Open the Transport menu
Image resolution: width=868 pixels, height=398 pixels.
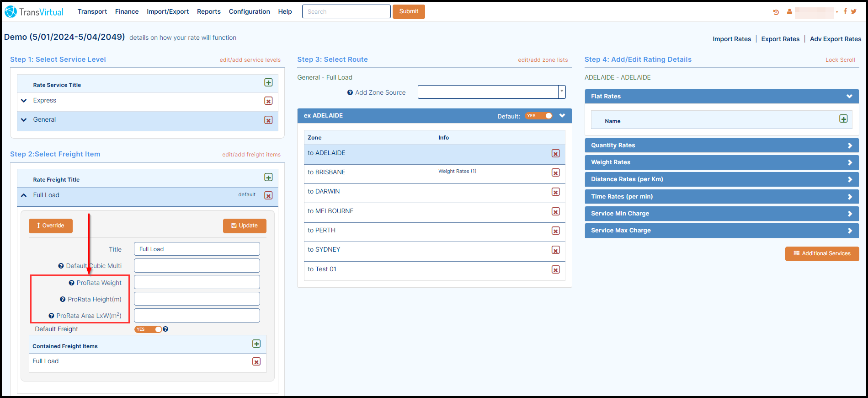tap(92, 11)
